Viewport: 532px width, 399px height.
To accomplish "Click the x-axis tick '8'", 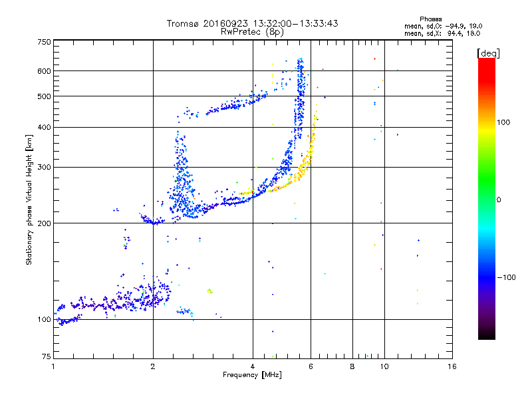I will 352,366.
